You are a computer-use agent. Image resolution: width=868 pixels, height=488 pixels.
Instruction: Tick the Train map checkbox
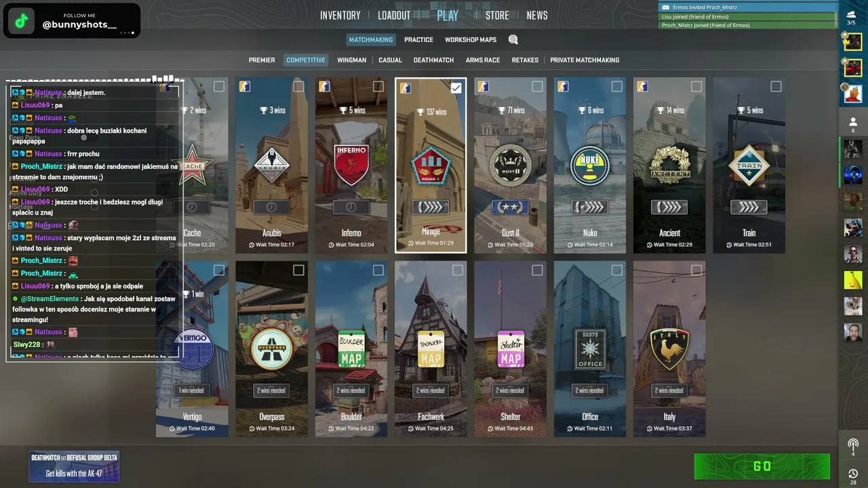[x=776, y=86]
